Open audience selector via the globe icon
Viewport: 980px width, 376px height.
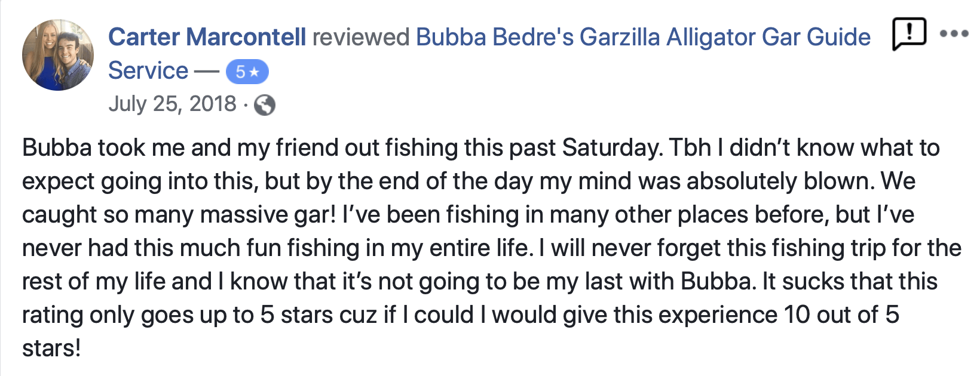(x=265, y=104)
